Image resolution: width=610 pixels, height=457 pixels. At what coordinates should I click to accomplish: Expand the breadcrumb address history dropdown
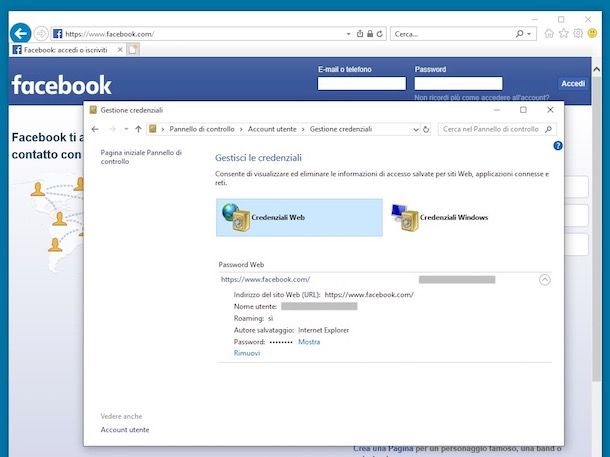pyautogui.click(x=415, y=130)
